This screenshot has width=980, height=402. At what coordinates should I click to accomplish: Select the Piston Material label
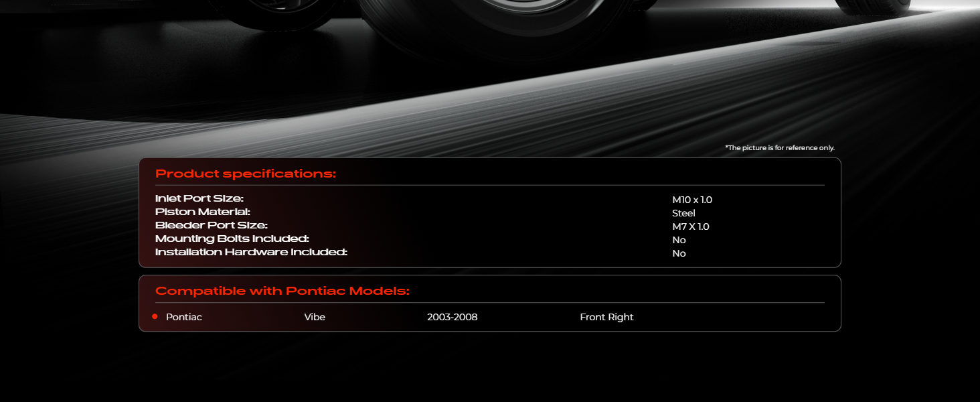[x=202, y=212]
